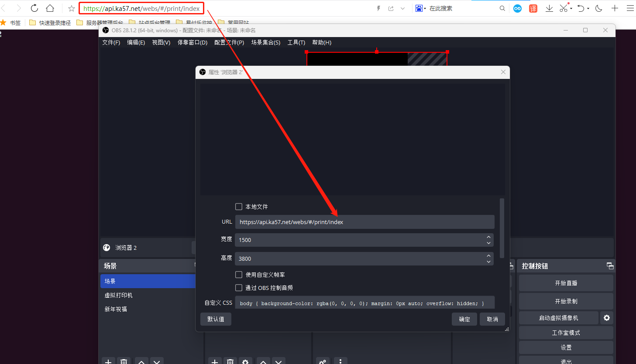Screen dimensions: 636x364
Task: Check the 使用自定义帧率 option
Action: [239, 275]
